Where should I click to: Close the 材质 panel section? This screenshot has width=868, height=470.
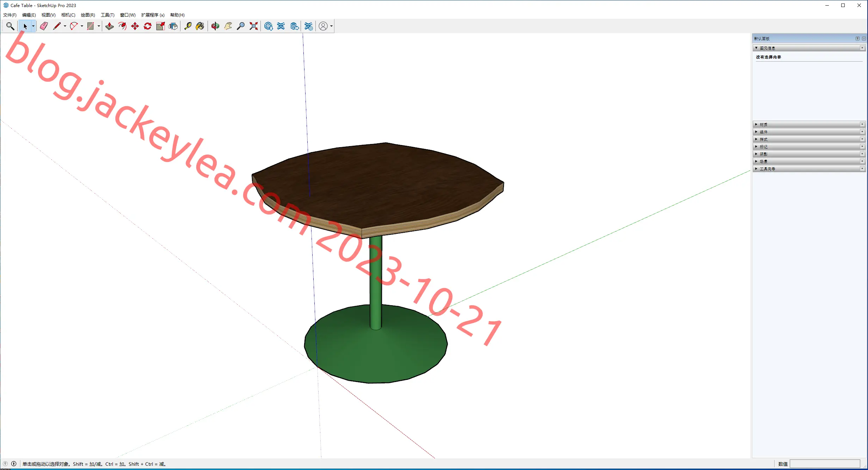click(862, 124)
